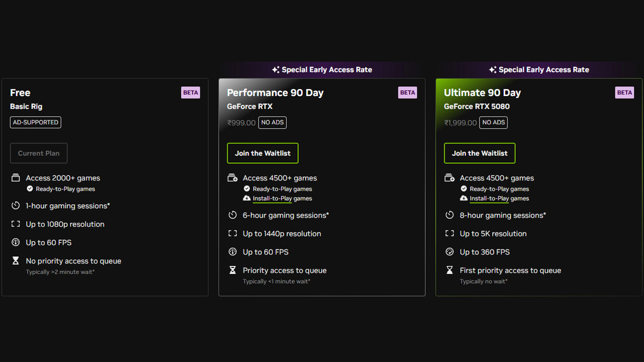
Task: Click Join the Waitlist on Ultimate plan
Action: 479,153
